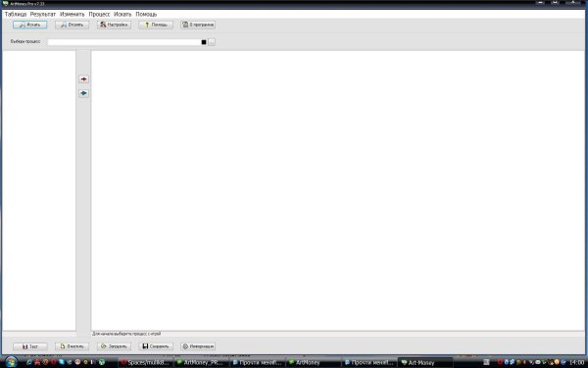
Task: Click the Очистить clear button
Action: pos(72,346)
